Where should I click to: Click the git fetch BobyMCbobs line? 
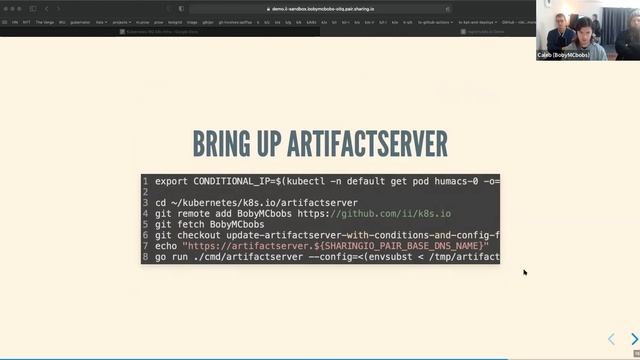point(209,224)
